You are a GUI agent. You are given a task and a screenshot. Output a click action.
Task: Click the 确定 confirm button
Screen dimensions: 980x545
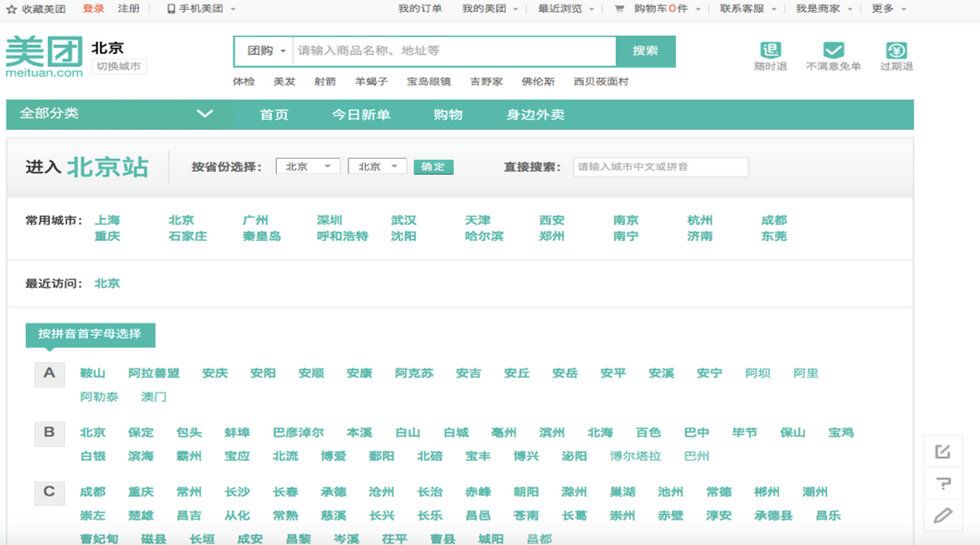click(x=433, y=167)
